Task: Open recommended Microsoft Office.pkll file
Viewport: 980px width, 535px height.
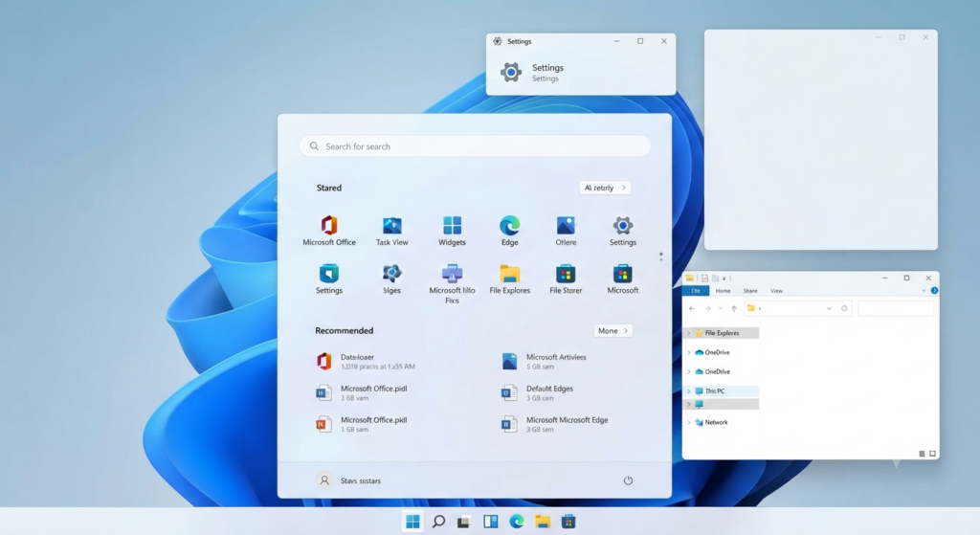Action: click(361, 424)
